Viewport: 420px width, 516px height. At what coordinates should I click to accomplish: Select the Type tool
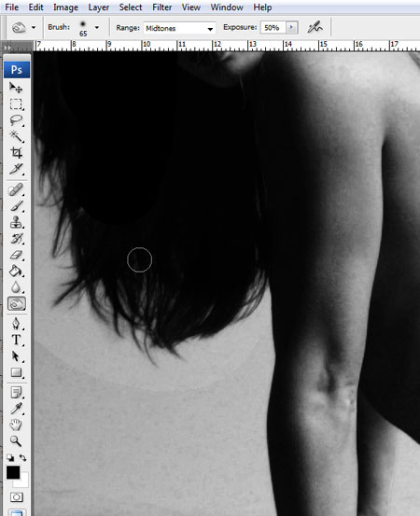click(x=16, y=340)
